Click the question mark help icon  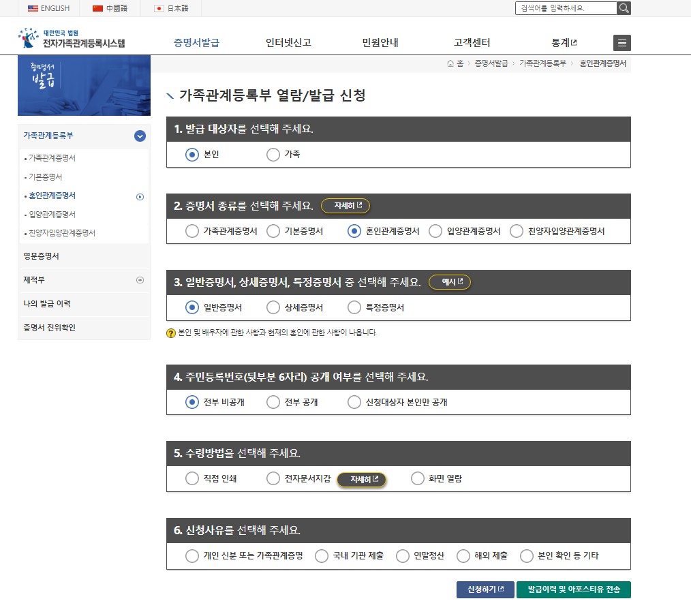point(171,333)
